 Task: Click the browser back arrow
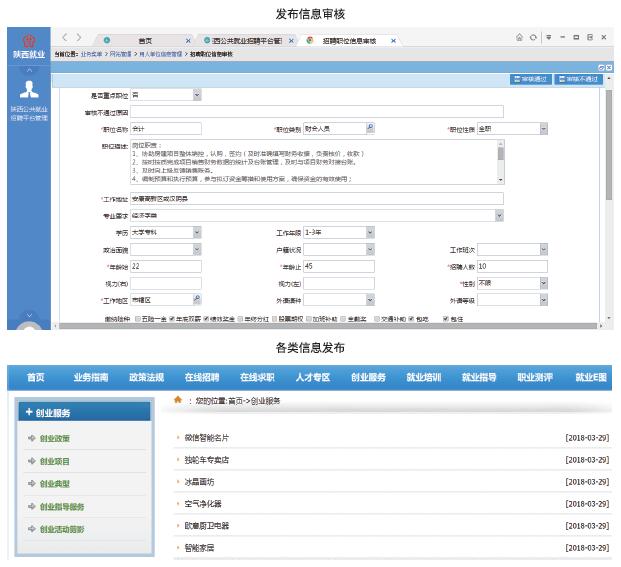point(66,38)
